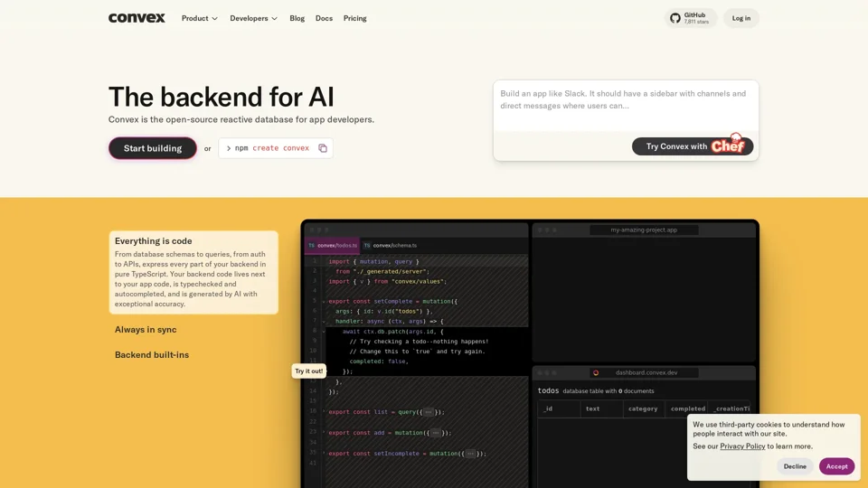
Task: Click the Try it out tooltip
Action: click(309, 371)
